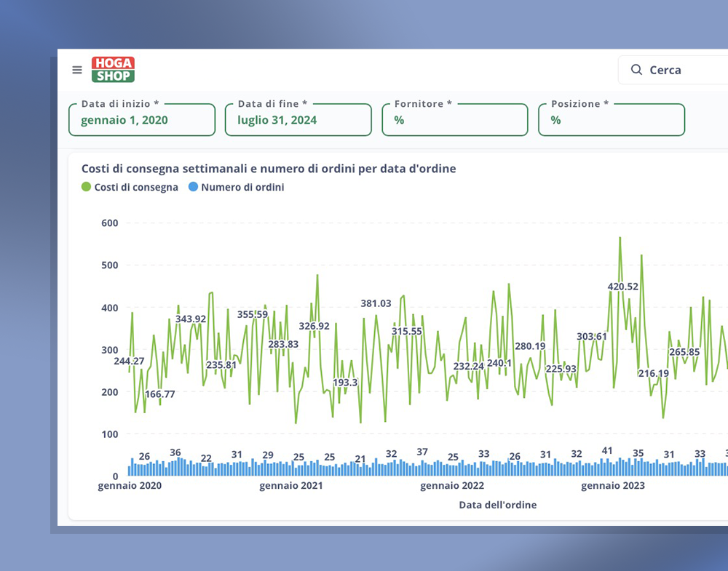Viewport: 728px width, 571px height.
Task: Toggle the Costi di consegna legend label
Action: pyautogui.click(x=136, y=187)
